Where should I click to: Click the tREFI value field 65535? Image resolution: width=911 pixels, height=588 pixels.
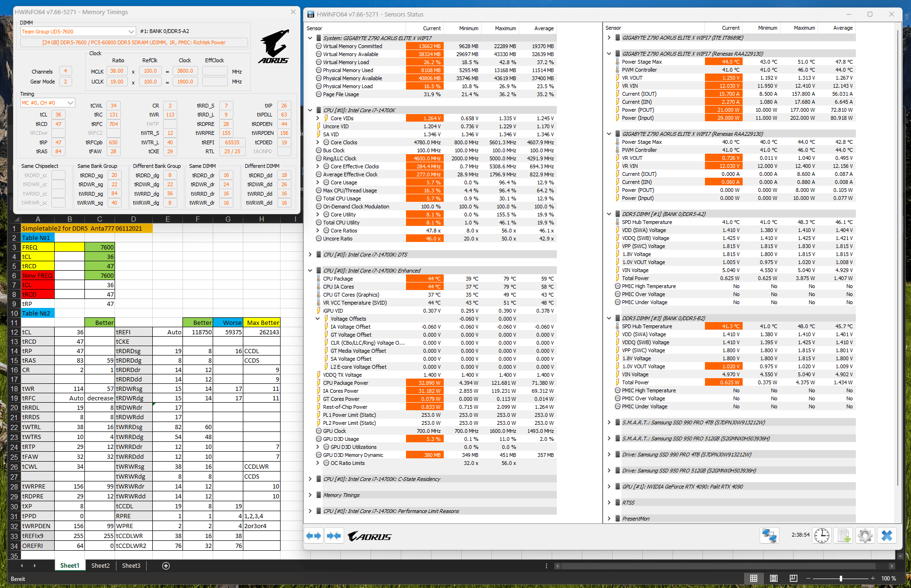point(232,142)
